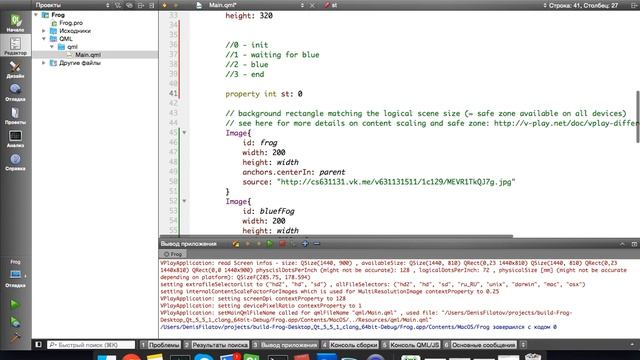Open the Анализ mode

(16, 138)
